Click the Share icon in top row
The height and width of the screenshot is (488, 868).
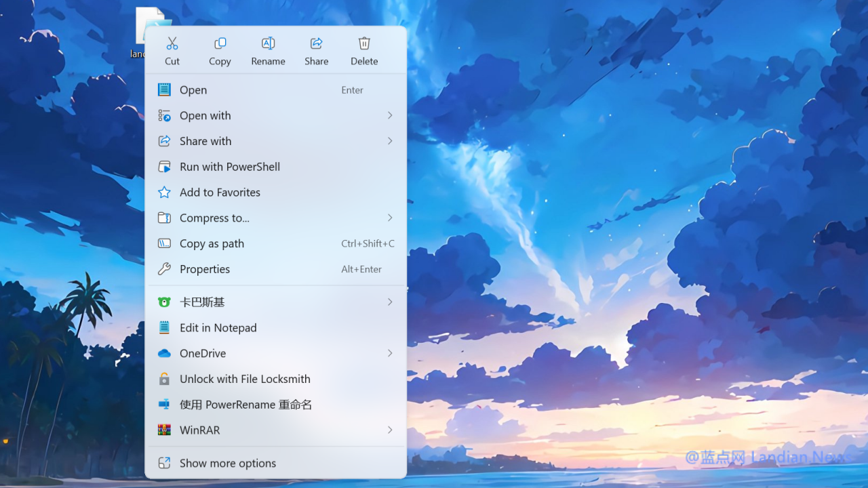(316, 44)
